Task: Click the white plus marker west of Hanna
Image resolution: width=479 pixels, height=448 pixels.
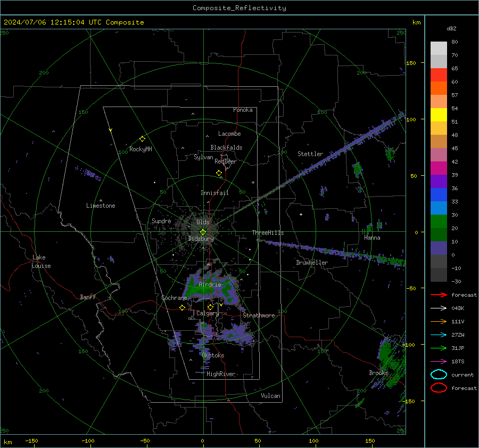Action: (301, 214)
